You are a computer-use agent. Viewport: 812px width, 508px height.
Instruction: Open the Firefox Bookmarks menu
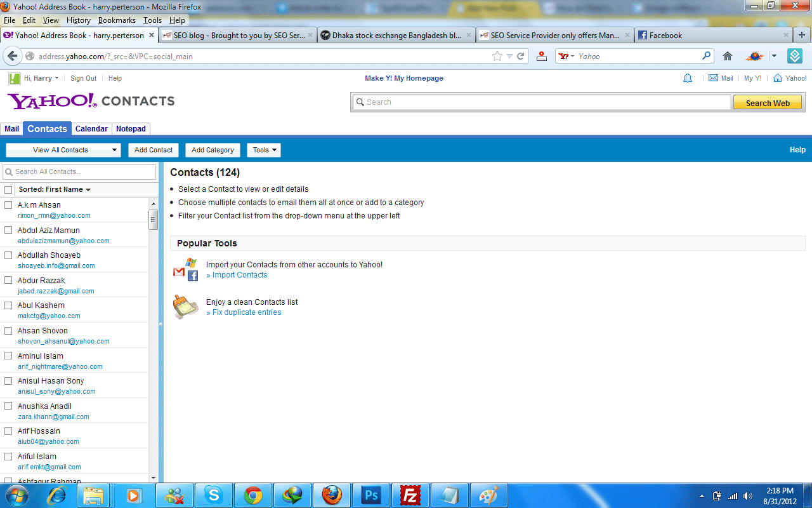pyautogui.click(x=117, y=20)
